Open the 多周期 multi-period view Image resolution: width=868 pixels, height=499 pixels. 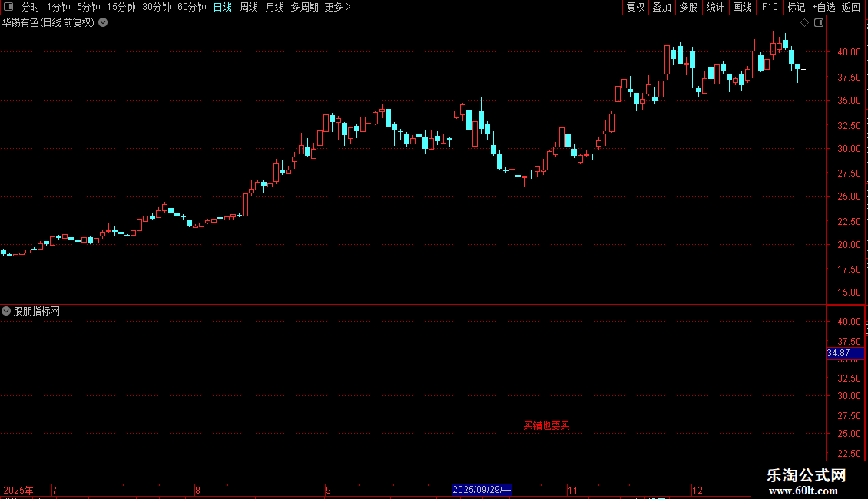[x=304, y=7]
